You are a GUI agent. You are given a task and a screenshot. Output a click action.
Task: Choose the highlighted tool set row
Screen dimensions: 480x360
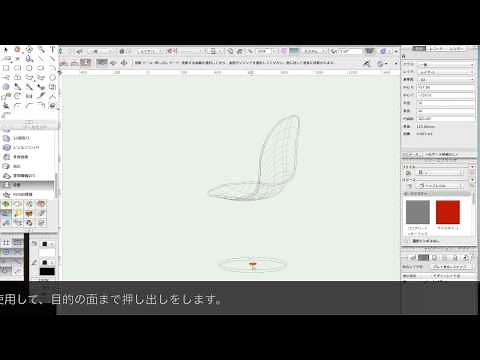(27, 185)
